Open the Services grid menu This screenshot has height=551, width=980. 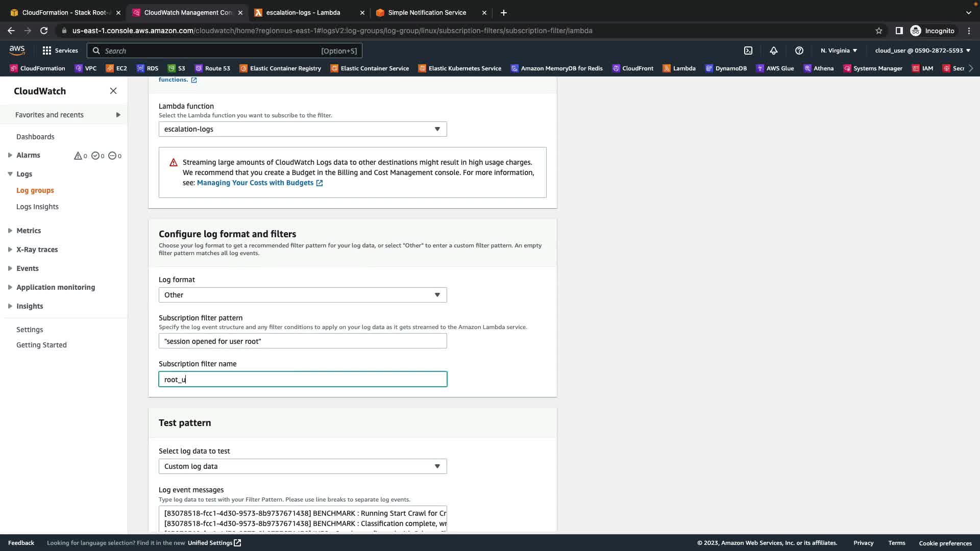[60, 51]
